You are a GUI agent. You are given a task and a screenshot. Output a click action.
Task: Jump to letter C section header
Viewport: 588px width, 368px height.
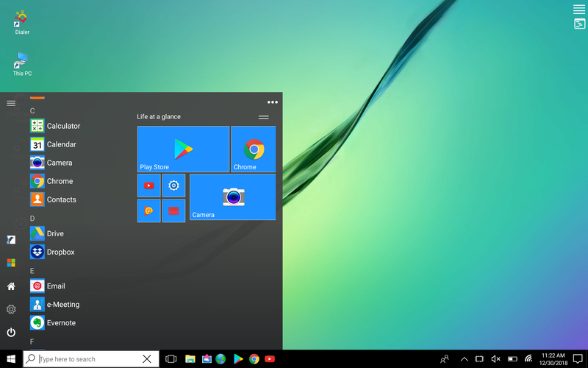pyautogui.click(x=32, y=111)
